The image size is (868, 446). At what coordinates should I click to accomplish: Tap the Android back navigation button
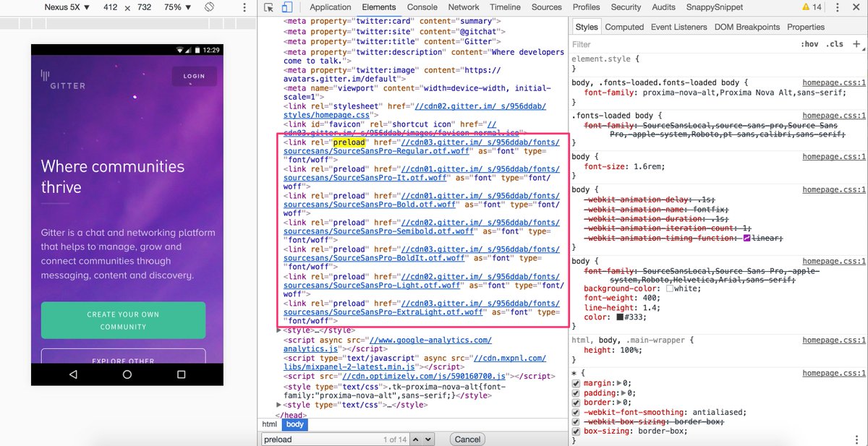click(73, 374)
